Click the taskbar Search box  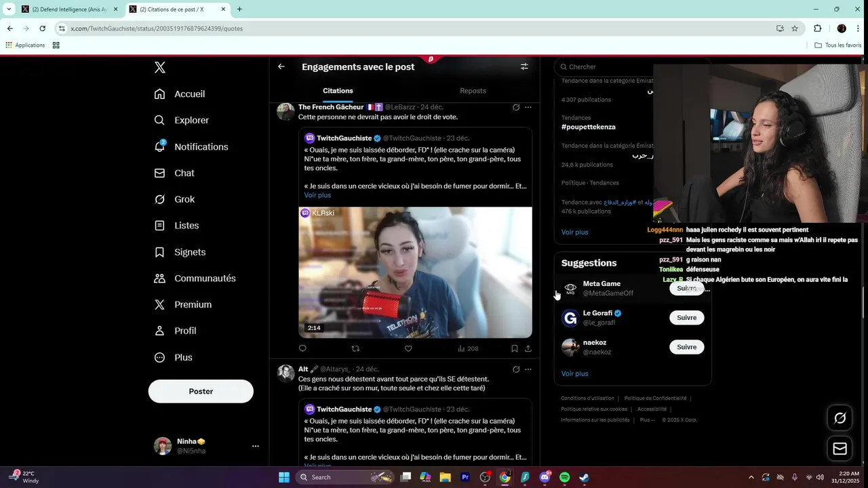tap(346, 477)
